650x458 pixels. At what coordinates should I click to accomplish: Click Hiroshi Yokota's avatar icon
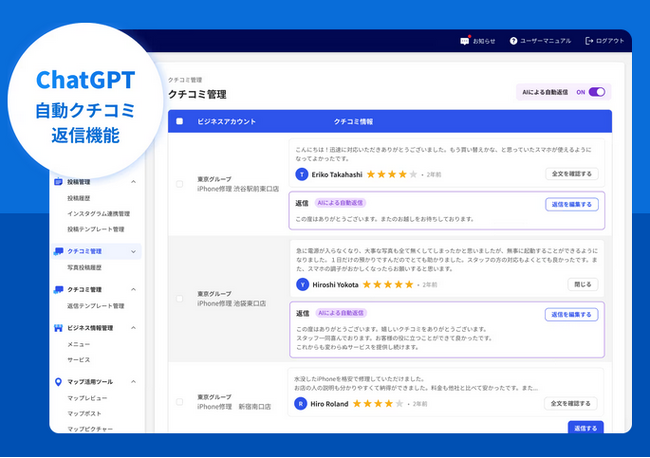point(303,284)
